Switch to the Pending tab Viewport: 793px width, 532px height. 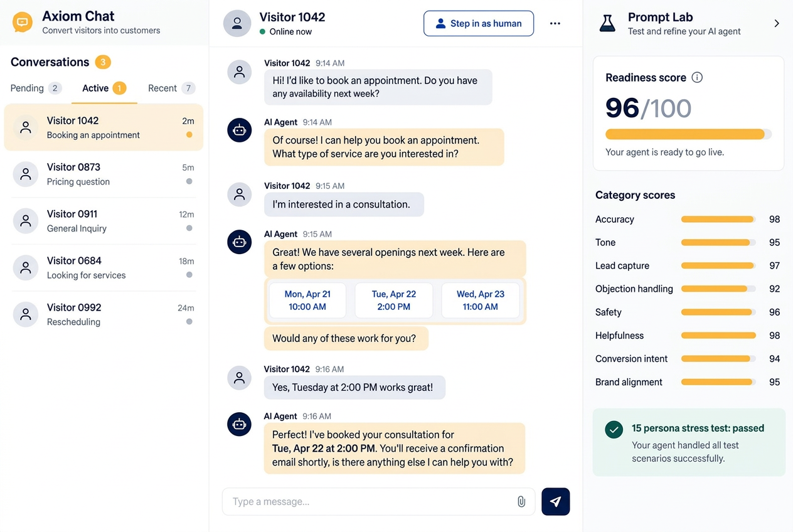tap(36, 88)
